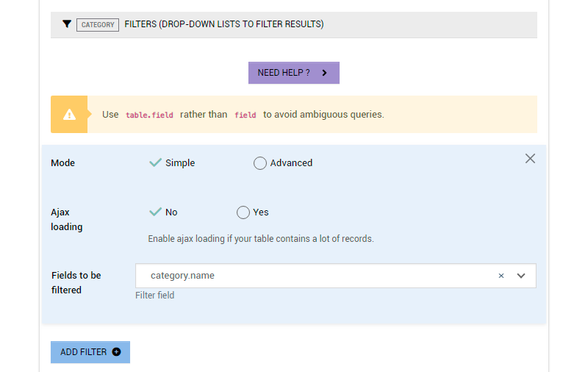The image size is (588, 372).
Task: Click the Mode label
Action: tap(62, 163)
